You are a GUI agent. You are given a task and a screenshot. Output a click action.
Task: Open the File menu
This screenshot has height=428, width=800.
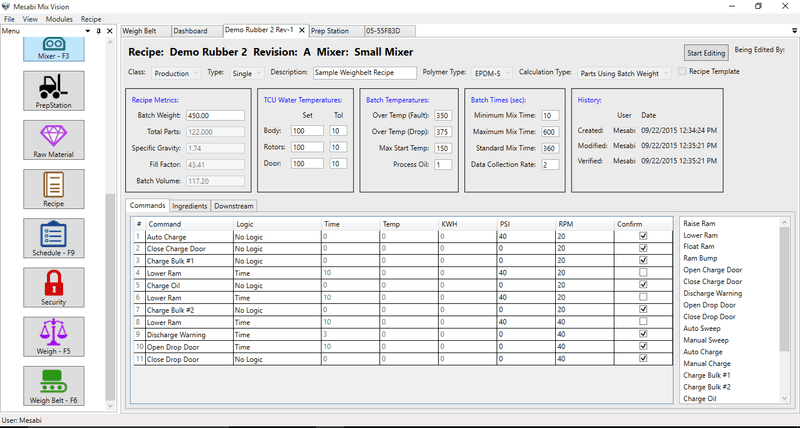coord(9,19)
